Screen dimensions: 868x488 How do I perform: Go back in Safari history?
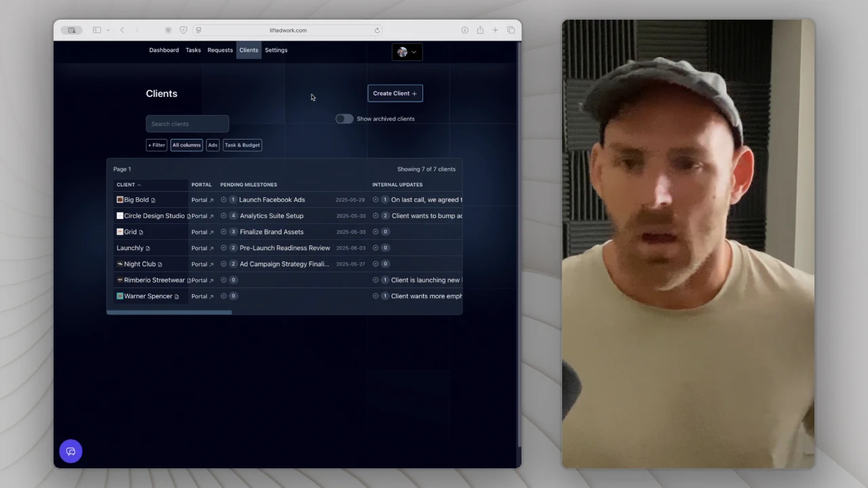click(x=122, y=30)
